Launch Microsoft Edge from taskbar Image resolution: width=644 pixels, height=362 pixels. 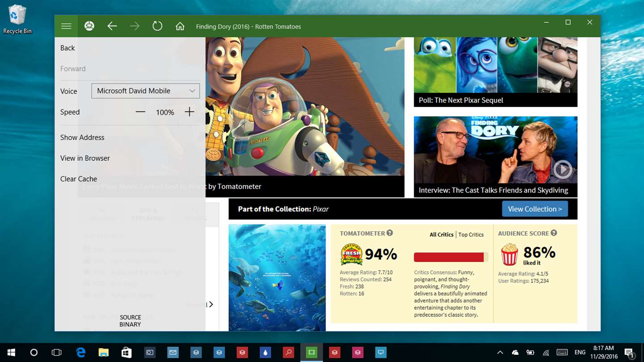80,353
